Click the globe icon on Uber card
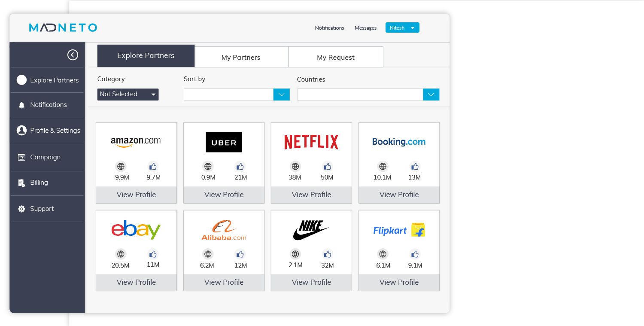Image resolution: width=644 pixels, height=326 pixels. pos(208,166)
